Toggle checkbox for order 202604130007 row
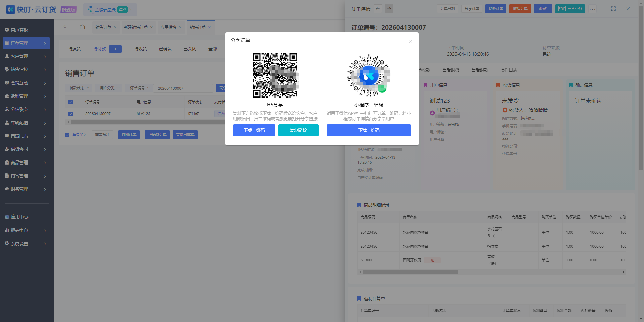 tap(70, 114)
